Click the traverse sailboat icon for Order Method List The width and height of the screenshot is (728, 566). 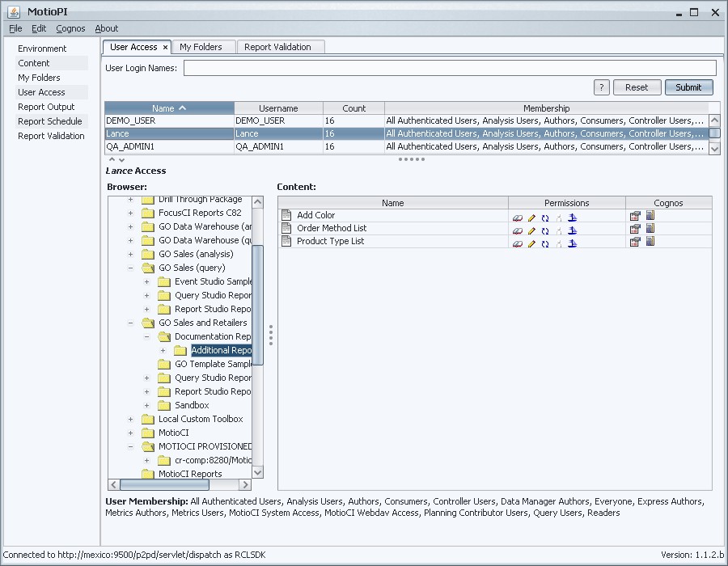click(x=573, y=230)
